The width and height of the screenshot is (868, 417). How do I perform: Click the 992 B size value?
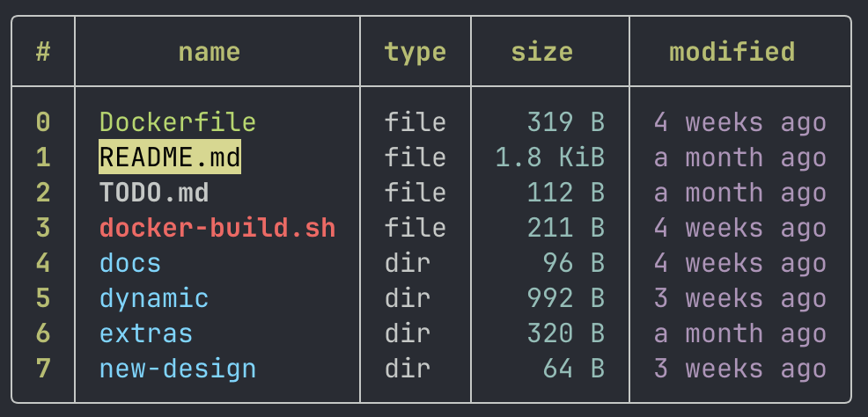(x=565, y=298)
